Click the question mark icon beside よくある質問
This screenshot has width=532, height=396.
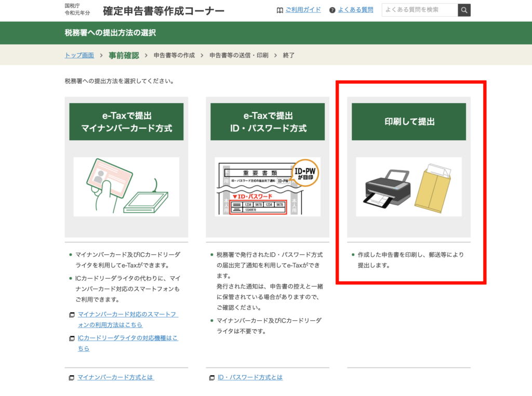pyautogui.click(x=332, y=10)
